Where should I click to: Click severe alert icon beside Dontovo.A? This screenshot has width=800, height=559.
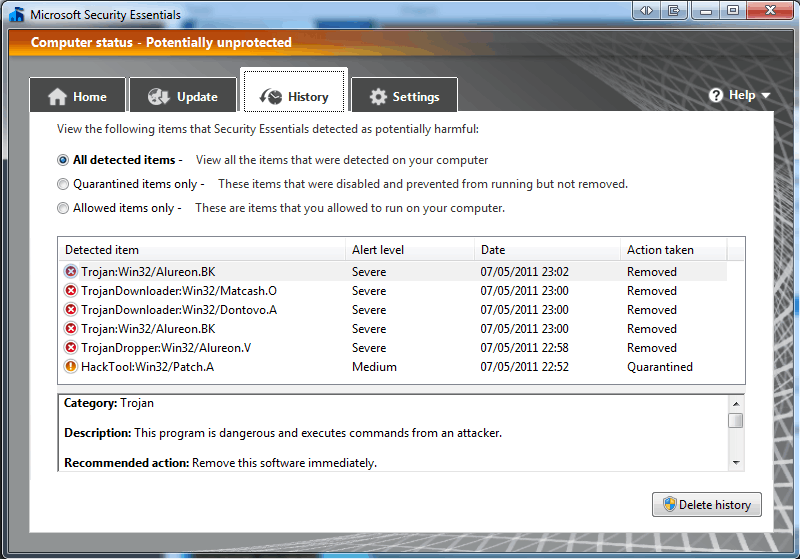point(70,309)
